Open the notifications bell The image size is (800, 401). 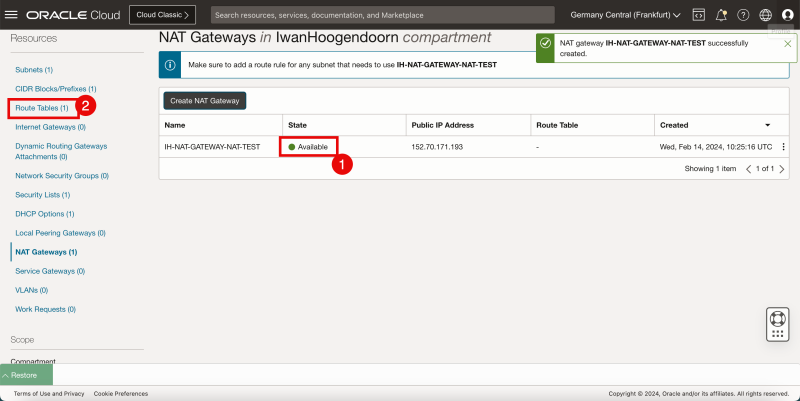click(721, 15)
